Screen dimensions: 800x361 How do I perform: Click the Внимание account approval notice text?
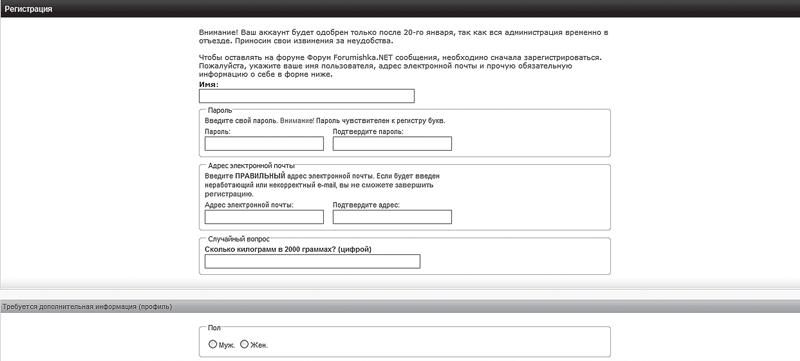[404, 36]
